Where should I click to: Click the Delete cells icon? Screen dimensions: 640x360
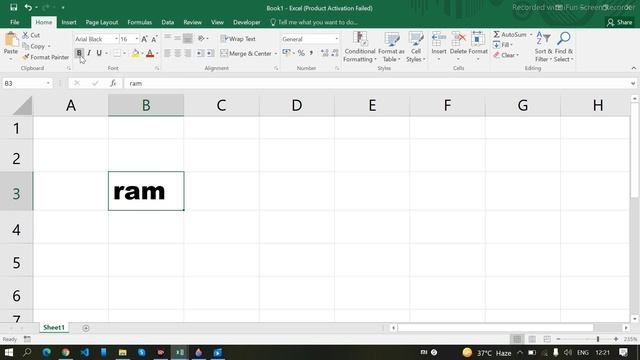[458, 39]
